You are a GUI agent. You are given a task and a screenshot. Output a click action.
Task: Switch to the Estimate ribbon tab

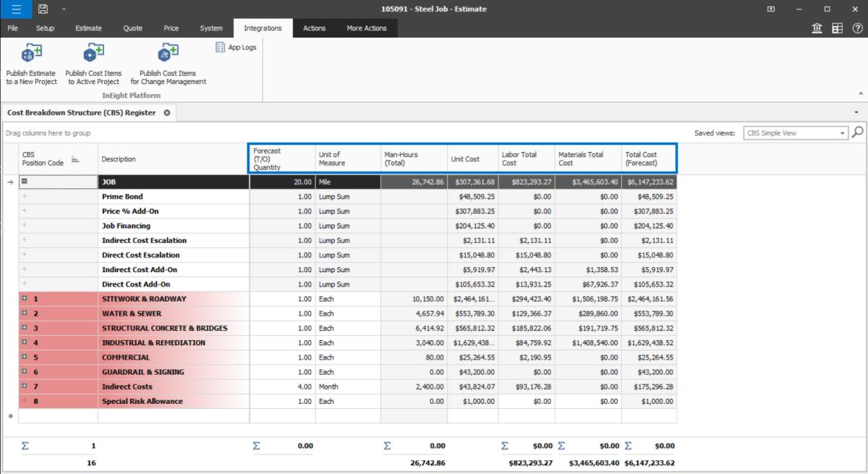coord(88,28)
